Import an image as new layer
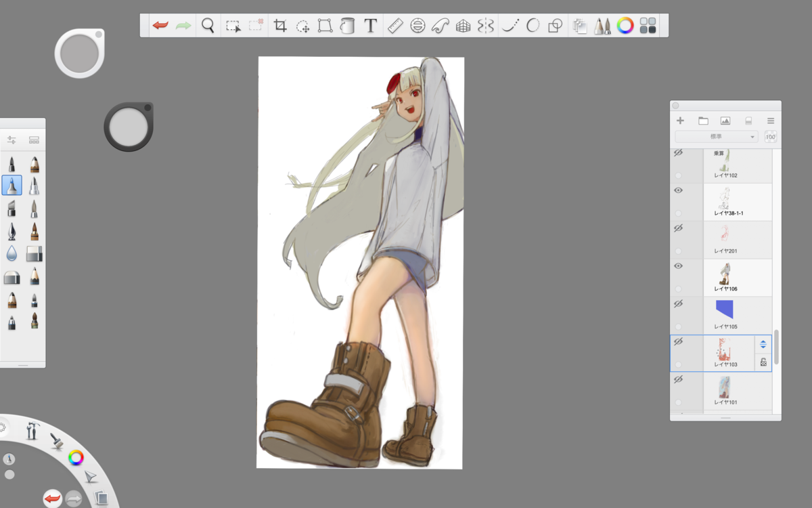This screenshot has width=812, height=508. [x=725, y=121]
